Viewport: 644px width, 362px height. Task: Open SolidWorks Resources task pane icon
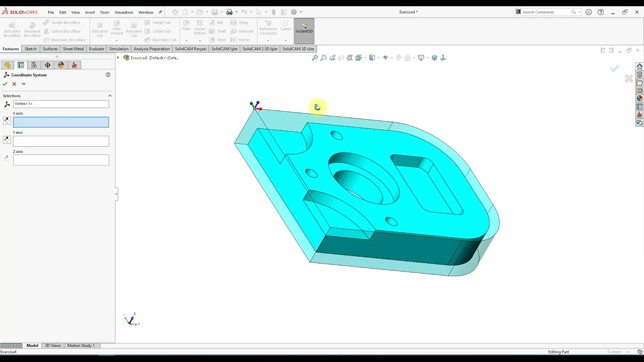tap(639, 66)
